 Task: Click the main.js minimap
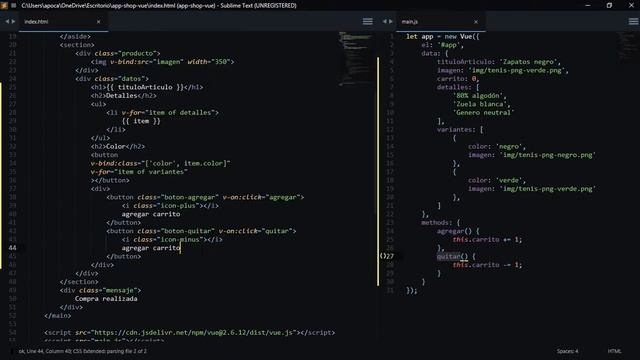coord(627,46)
